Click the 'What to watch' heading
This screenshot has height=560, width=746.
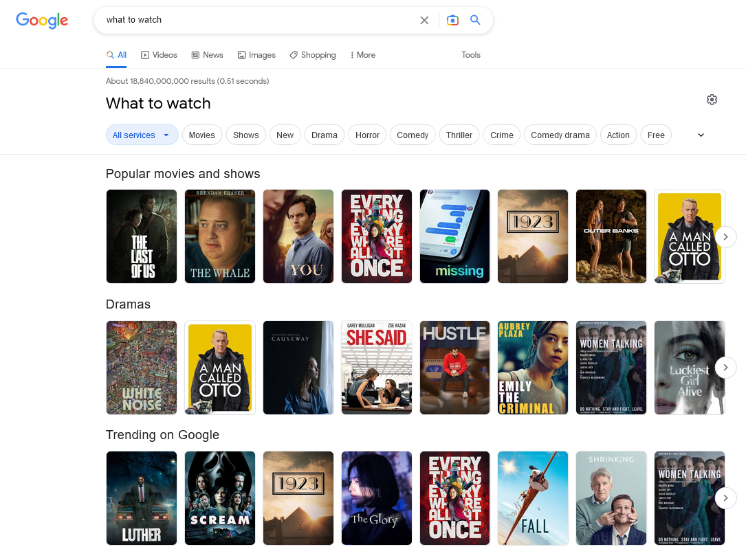158,103
